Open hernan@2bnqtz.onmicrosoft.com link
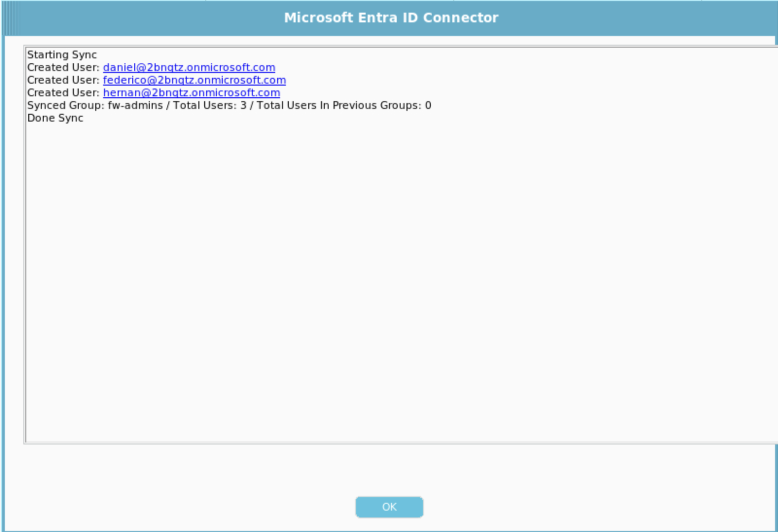778x532 pixels. coord(192,93)
